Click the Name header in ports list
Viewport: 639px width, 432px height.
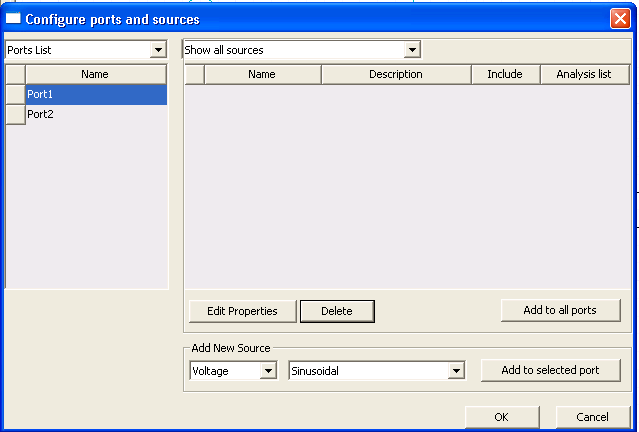[95, 74]
